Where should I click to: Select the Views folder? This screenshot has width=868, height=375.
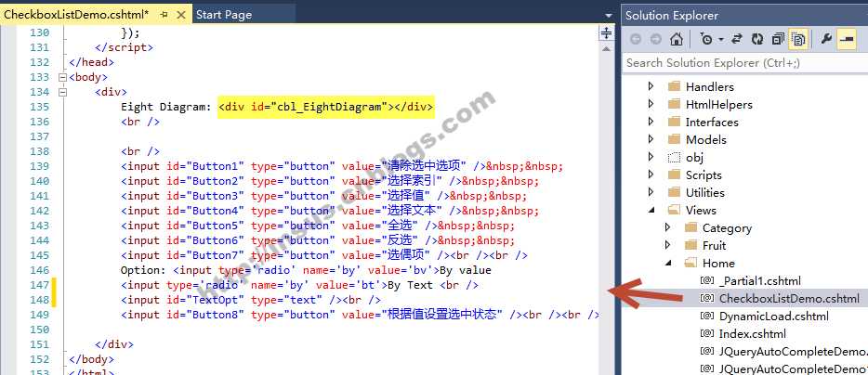coord(701,211)
